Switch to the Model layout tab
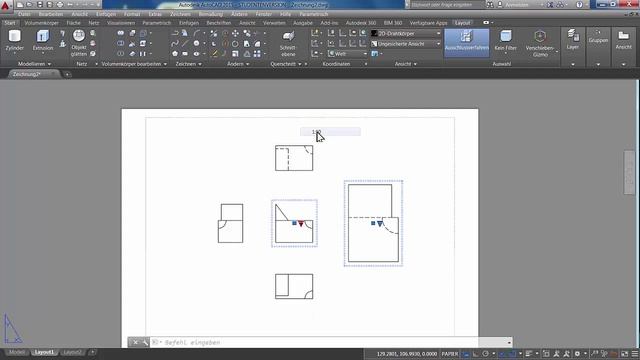 coord(17,352)
